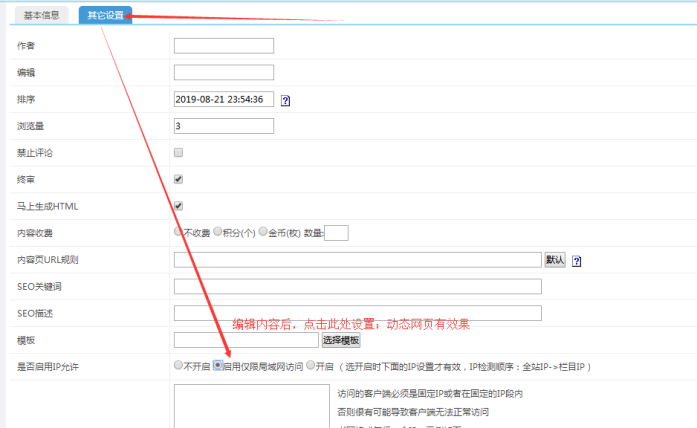Switch to the 基本信息 tab
This screenshot has height=428, width=697.
click(41, 16)
